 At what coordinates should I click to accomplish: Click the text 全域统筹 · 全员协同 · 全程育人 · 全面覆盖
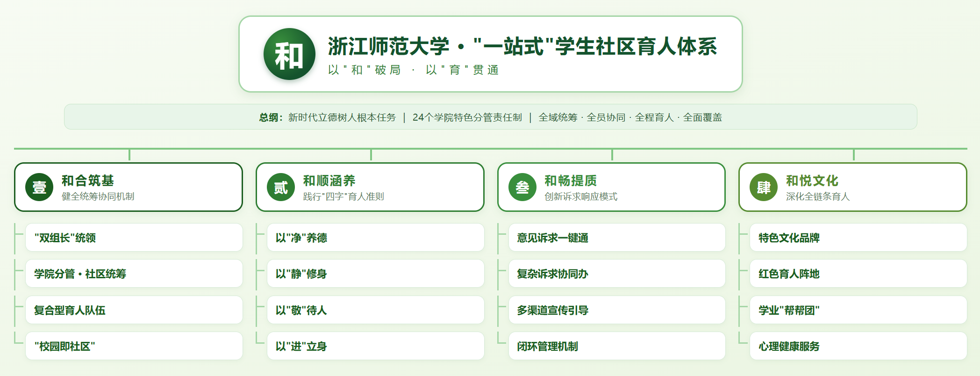point(630,117)
